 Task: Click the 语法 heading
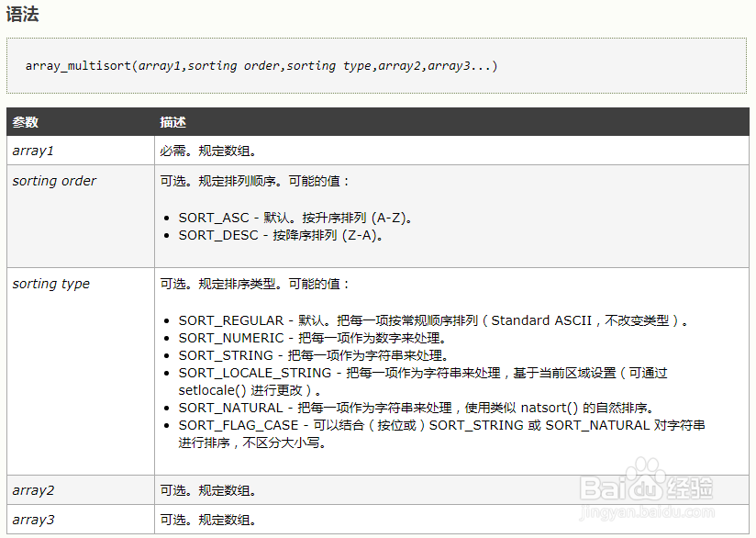tap(22, 14)
